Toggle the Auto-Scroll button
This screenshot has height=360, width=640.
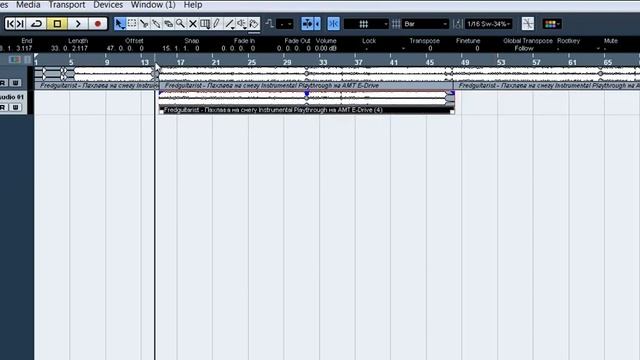308,24
